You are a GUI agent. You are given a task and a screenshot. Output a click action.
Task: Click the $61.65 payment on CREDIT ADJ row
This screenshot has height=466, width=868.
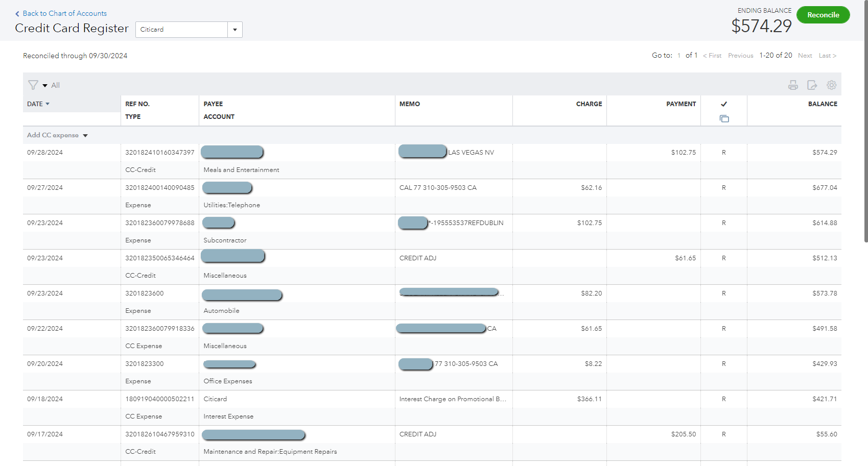[686, 258]
